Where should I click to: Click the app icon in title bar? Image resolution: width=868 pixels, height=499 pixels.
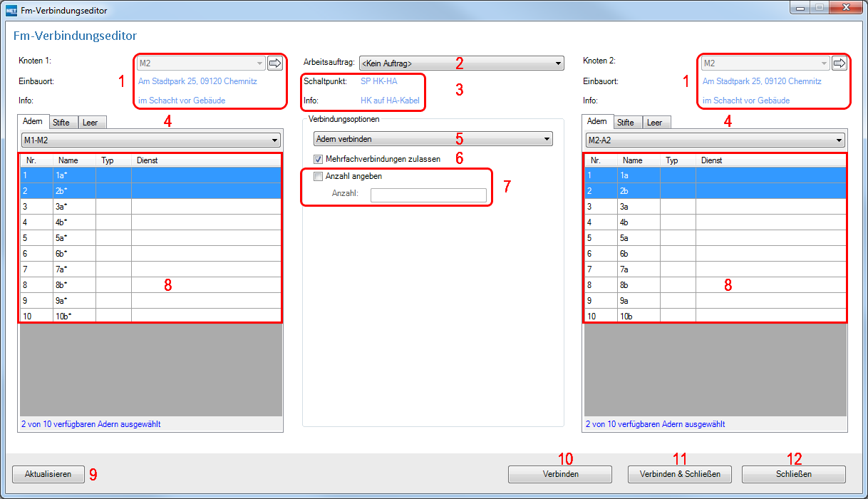click(11, 11)
